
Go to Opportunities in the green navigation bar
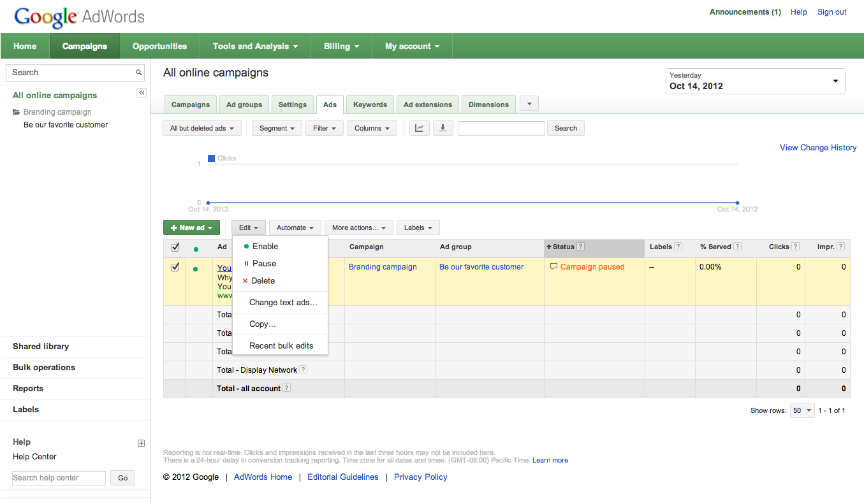[x=159, y=47]
